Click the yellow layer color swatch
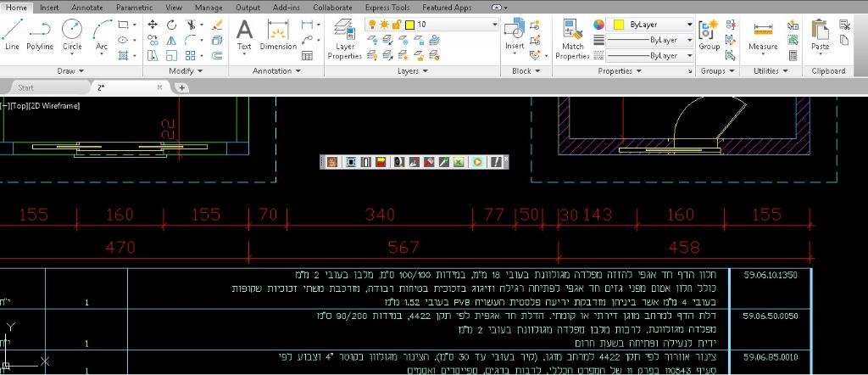Image resolution: width=868 pixels, height=375 pixels. 409,25
